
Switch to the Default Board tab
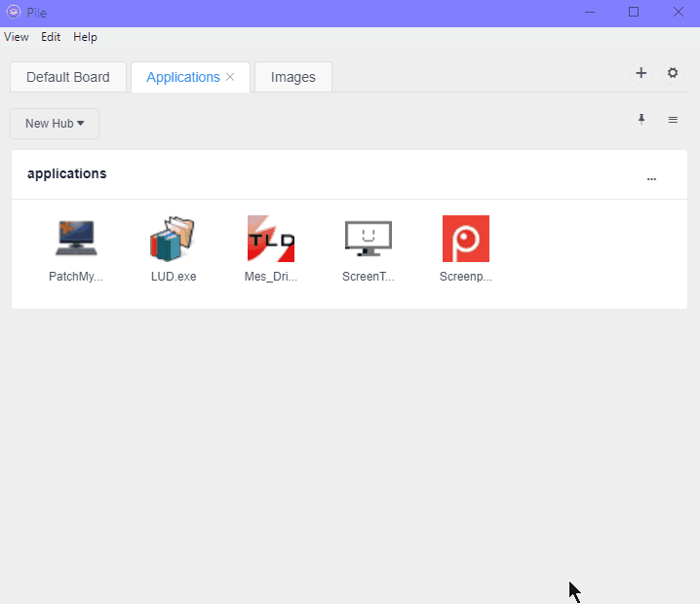click(x=68, y=77)
